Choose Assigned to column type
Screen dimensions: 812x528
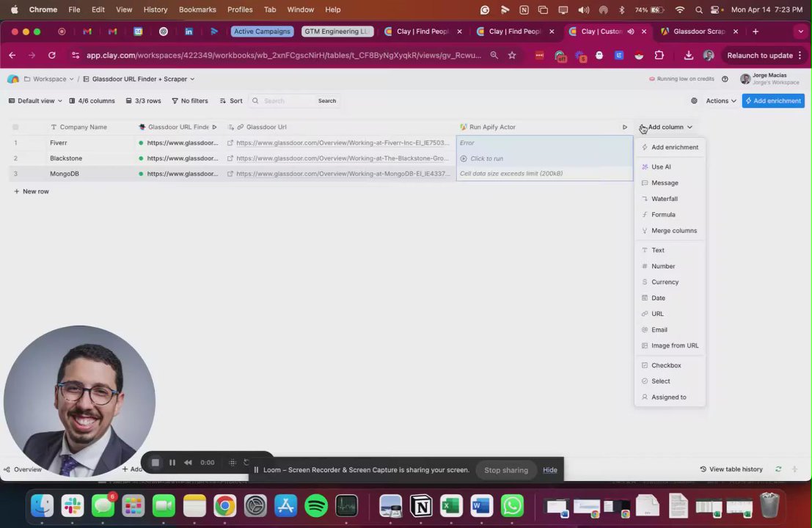pos(670,397)
